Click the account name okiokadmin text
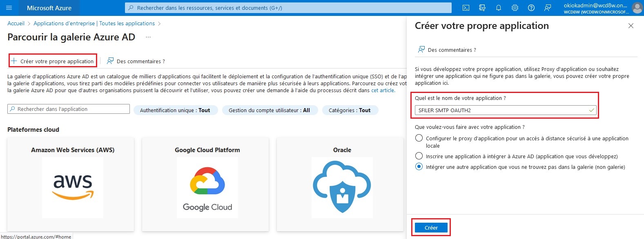This screenshot has width=644, height=239. 595,5
